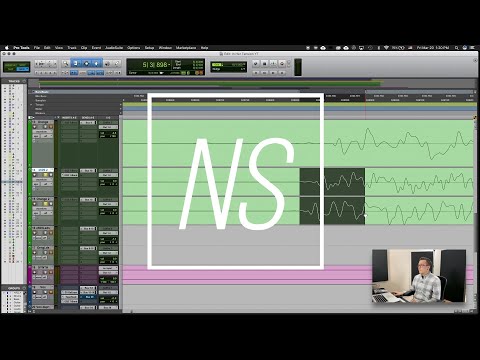The image size is (480, 360).
Task: Open the AudioSuite menu
Action: pyautogui.click(x=114, y=48)
